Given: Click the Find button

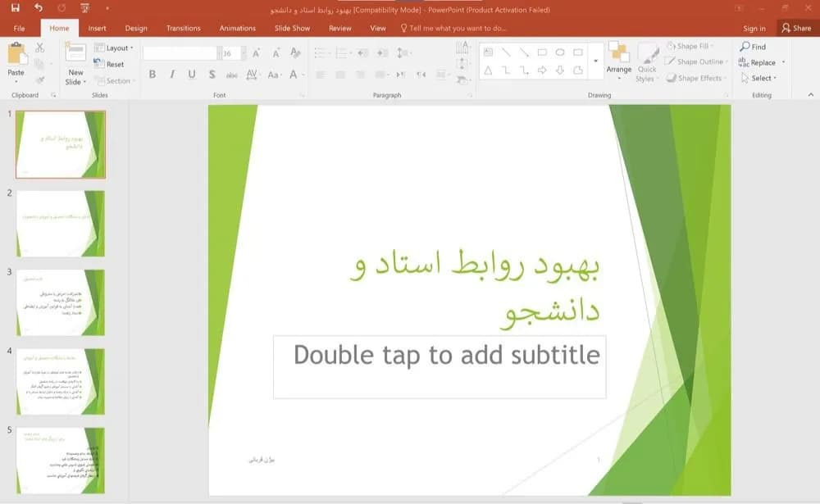Looking at the screenshot, I should click(x=753, y=47).
